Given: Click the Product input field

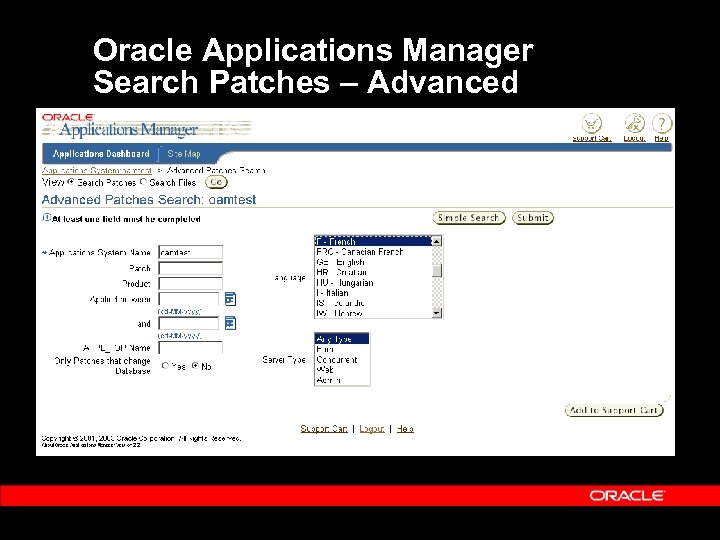Looking at the screenshot, I should click(x=191, y=283).
